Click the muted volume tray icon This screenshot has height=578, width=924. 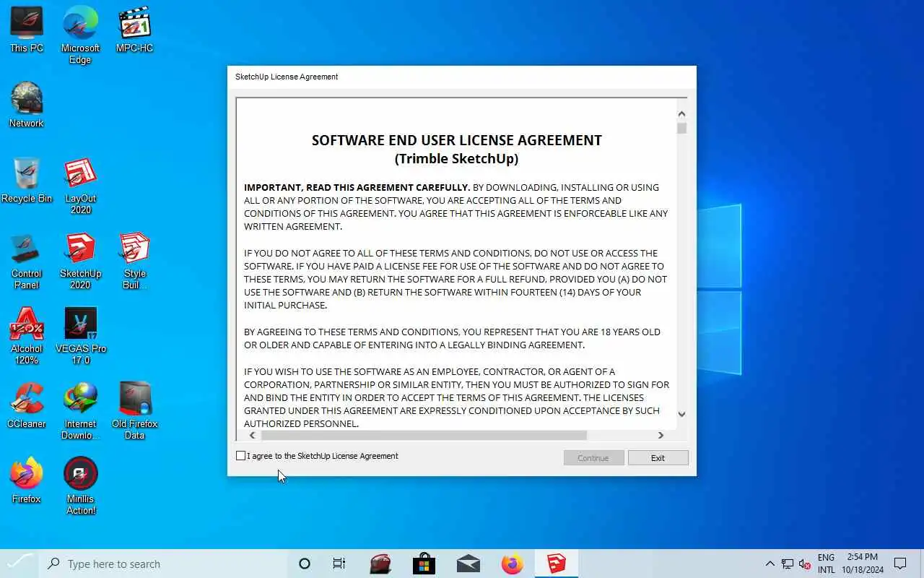(x=805, y=564)
